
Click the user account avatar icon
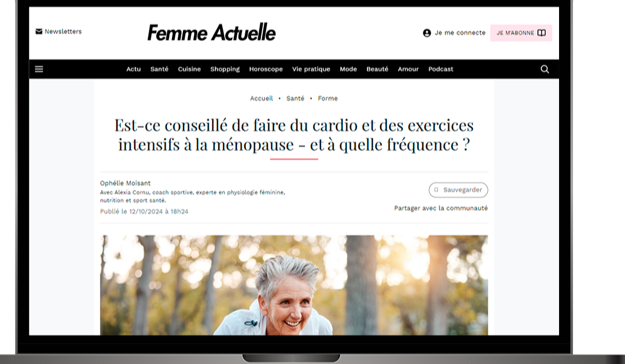427,33
